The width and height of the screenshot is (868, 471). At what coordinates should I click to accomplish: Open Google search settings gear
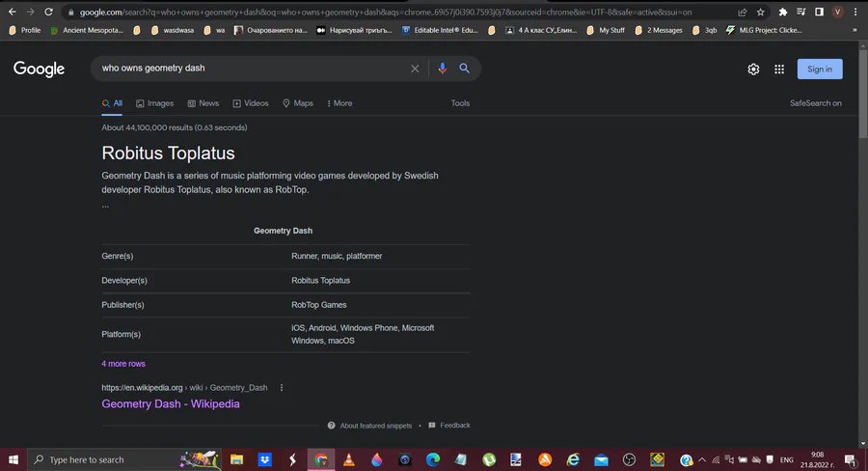coord(753,69)
